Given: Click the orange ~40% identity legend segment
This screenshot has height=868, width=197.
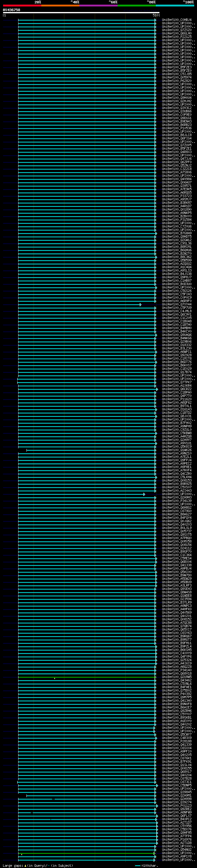Looking at the screenshot, I should (60, 6).
